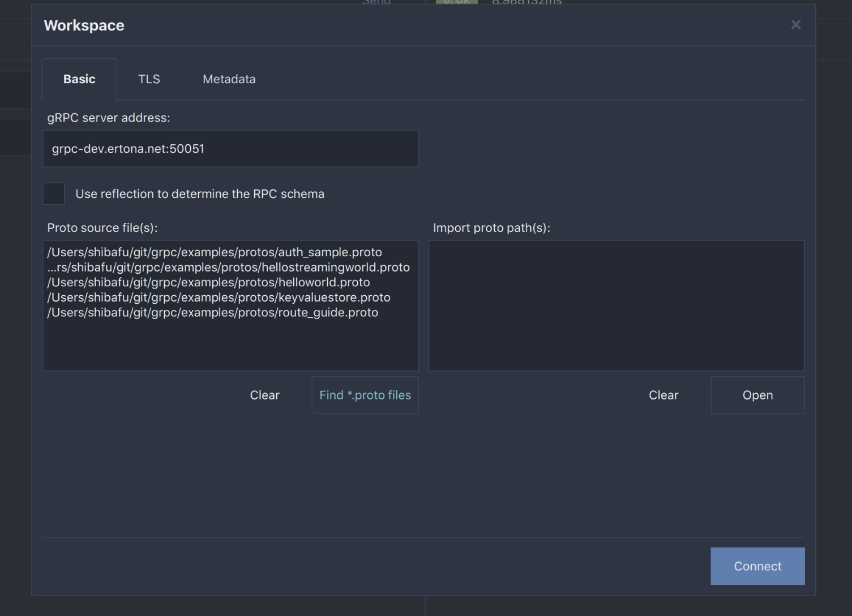This screenshot has height=616, width=852.
Task: Click the 'Import proto path(s):' label
Action: 491,228
